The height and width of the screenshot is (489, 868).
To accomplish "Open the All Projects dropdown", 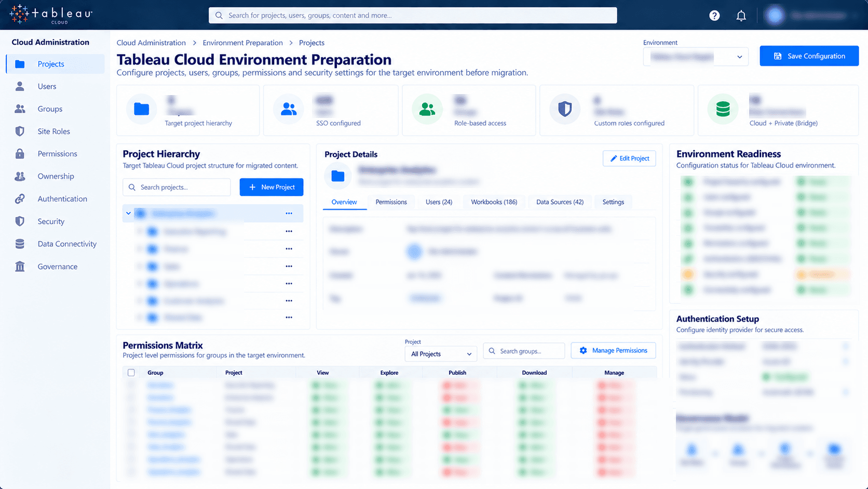I will pos(441,354).
